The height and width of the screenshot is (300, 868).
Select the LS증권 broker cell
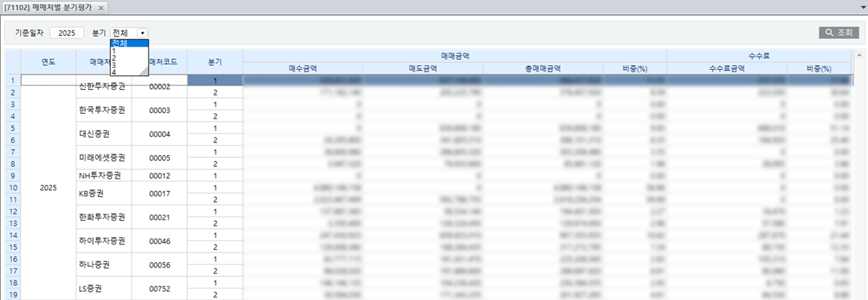click(104, 288)
